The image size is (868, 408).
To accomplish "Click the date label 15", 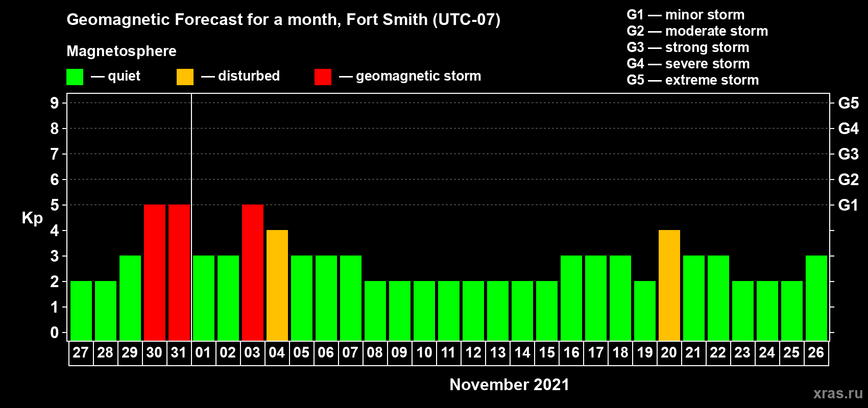I will [546, 352].
